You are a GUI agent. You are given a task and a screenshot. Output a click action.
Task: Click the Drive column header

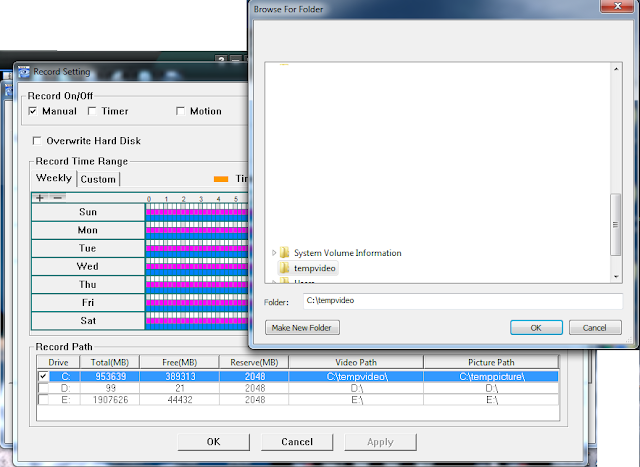point(58,362)
